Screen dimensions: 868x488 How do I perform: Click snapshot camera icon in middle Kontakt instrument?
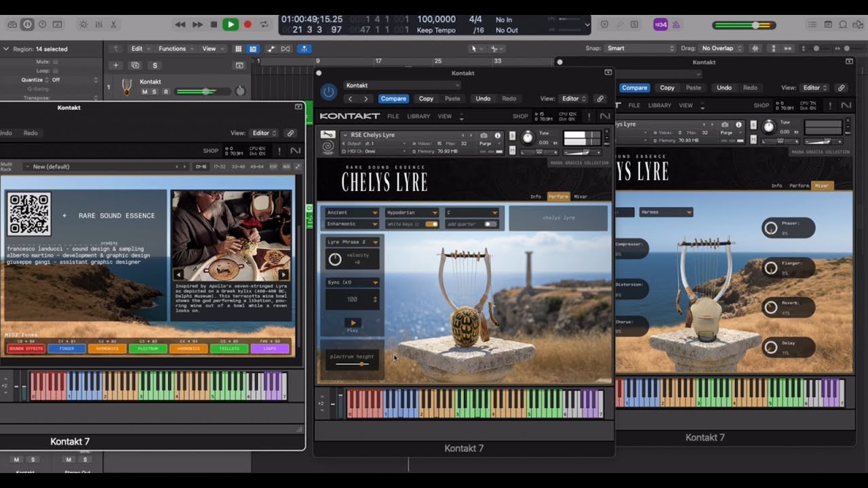[x=484, y=135]
